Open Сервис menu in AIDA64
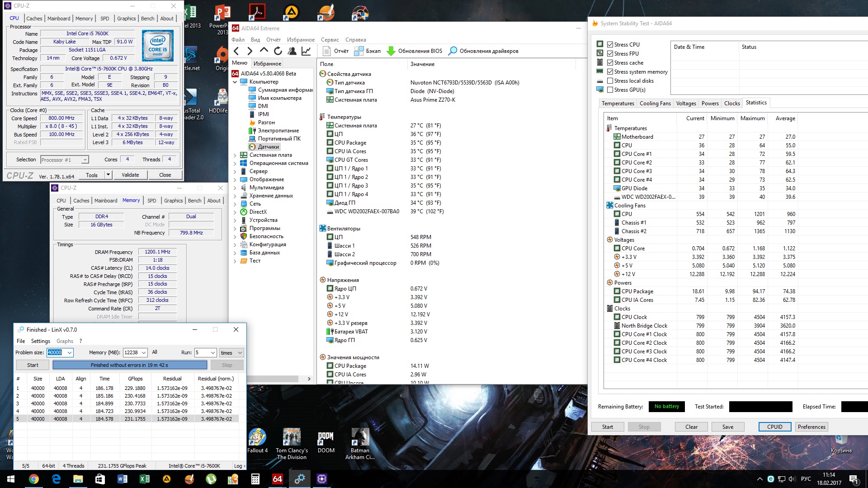This screenshot has height=488, width=868. pyautogui.click(x=330, y=40)
